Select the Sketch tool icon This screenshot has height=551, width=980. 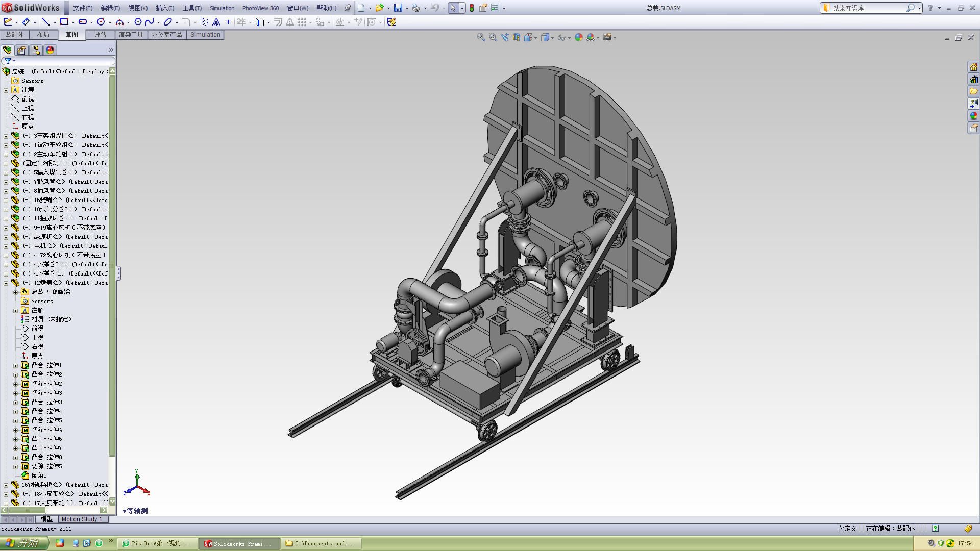click(x=8, y=22)
